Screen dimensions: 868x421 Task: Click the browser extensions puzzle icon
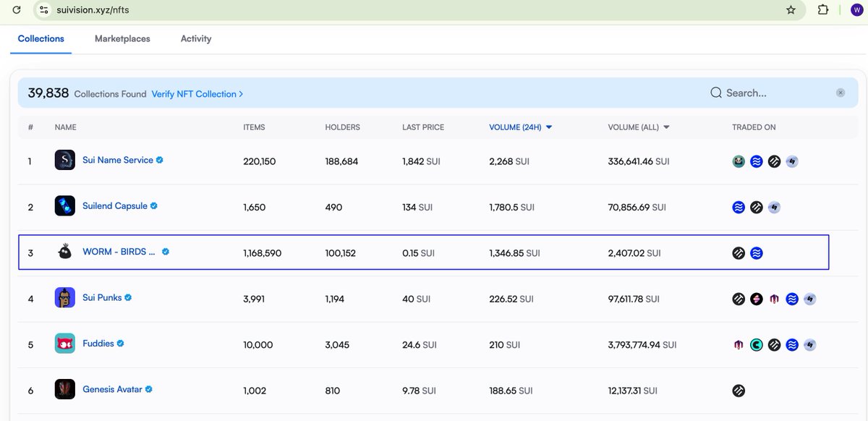tap(822, 10)
